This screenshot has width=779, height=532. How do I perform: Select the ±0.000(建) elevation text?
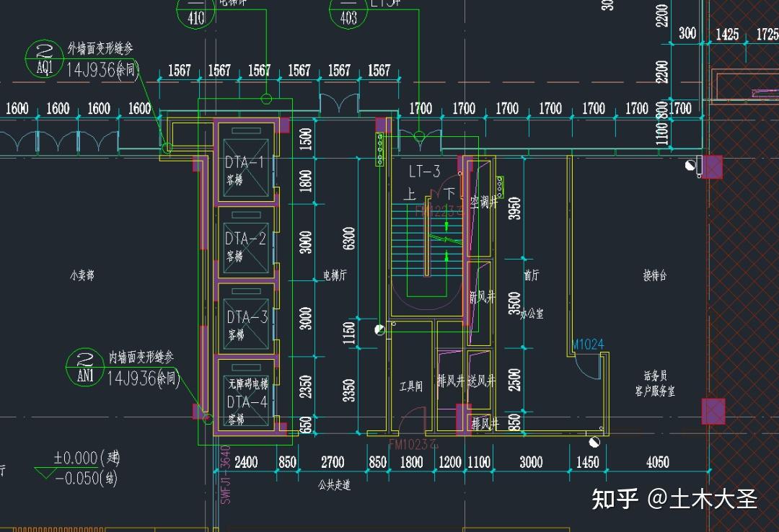click(87, 458)
